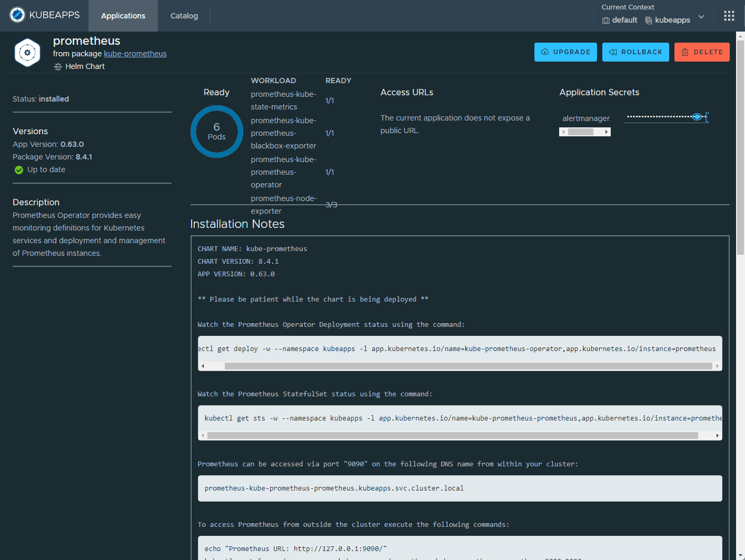
Task: Click the trash icon on Delete
Action: tap(685, 52)
